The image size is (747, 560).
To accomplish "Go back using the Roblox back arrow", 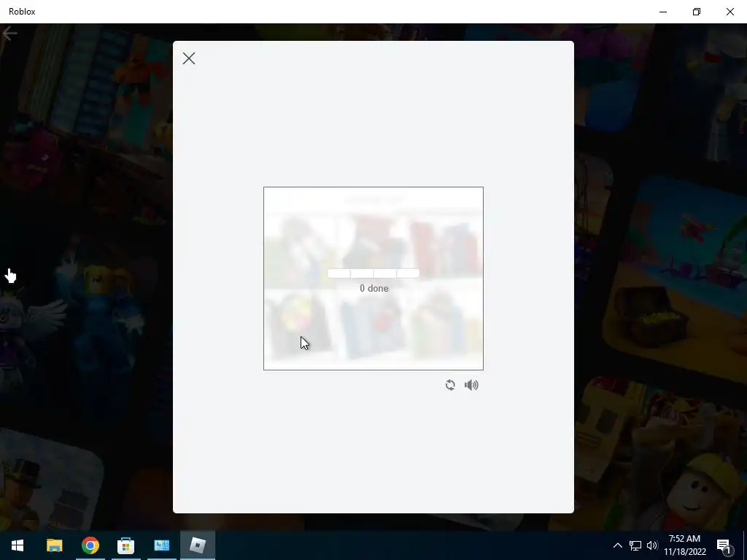I will click(9, 34).
